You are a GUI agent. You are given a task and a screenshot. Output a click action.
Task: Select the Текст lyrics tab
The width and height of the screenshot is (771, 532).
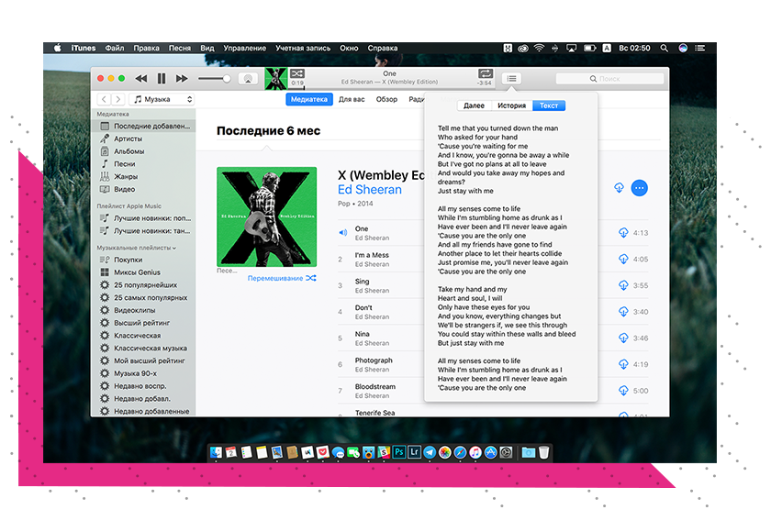click(549, 105)
